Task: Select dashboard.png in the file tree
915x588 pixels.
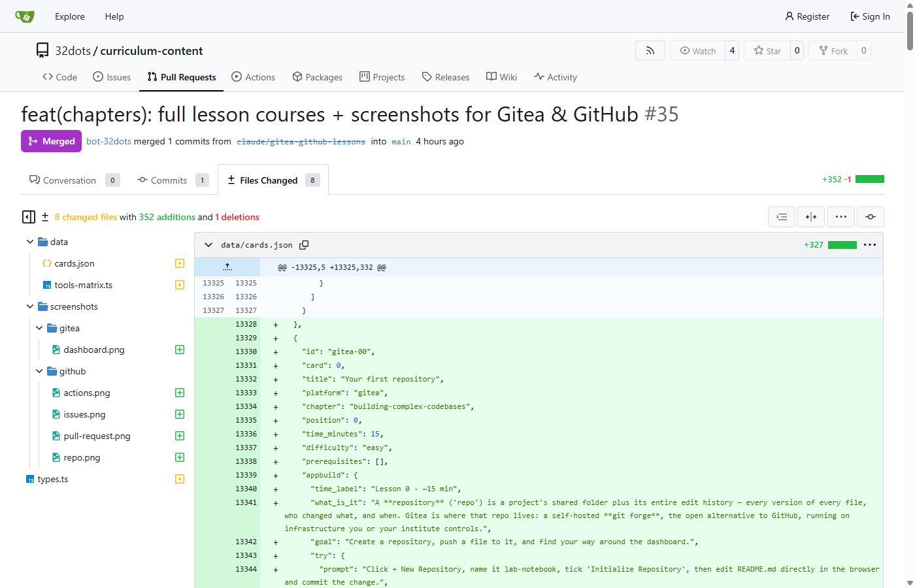Action: coord(93,350)
